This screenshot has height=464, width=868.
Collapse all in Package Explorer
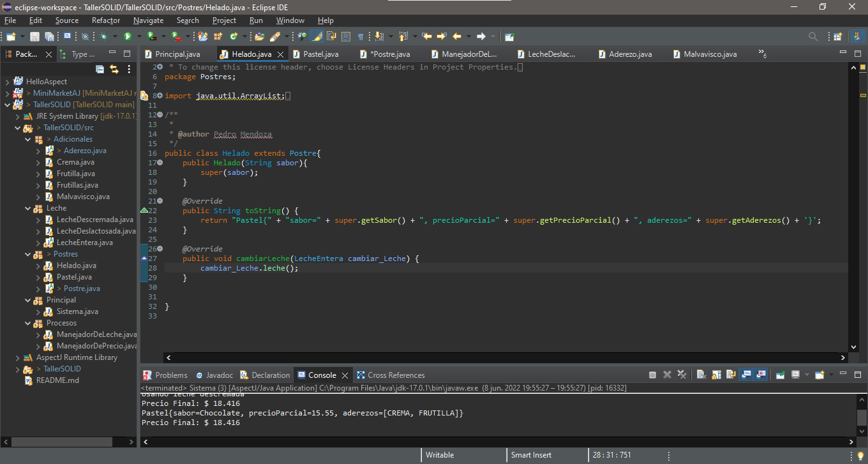[x=100, y=69]
